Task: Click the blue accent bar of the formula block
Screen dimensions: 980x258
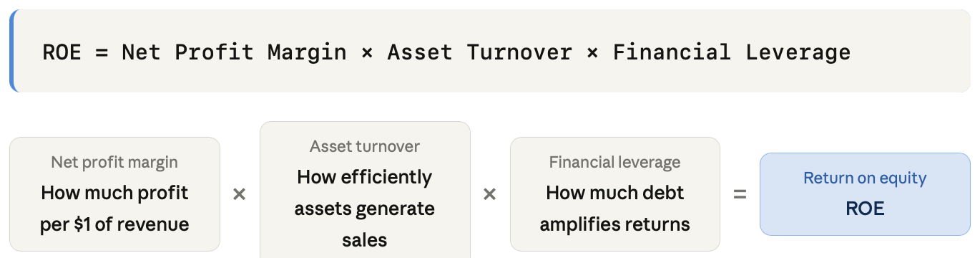Action: coord(11,51)
